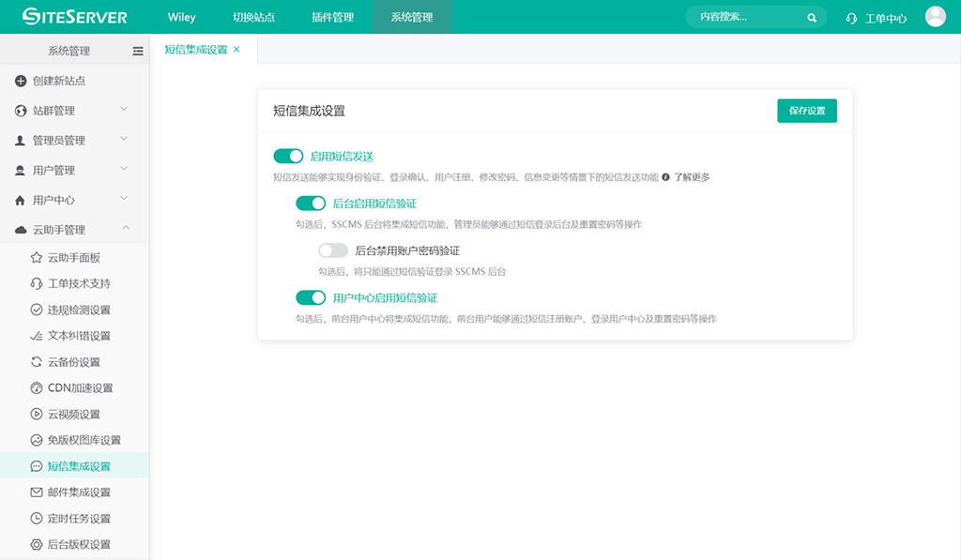
Task: Expand the 站群管理 menu chevron
Action: coord(125,110)
